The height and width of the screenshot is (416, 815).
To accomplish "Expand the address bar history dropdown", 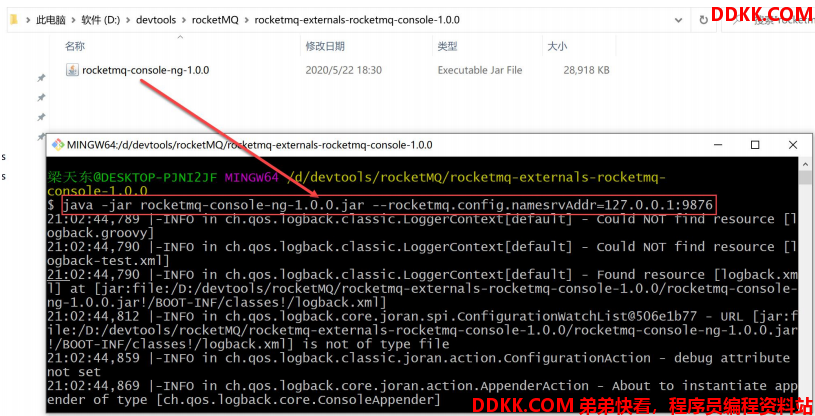I will coord(678,20).
